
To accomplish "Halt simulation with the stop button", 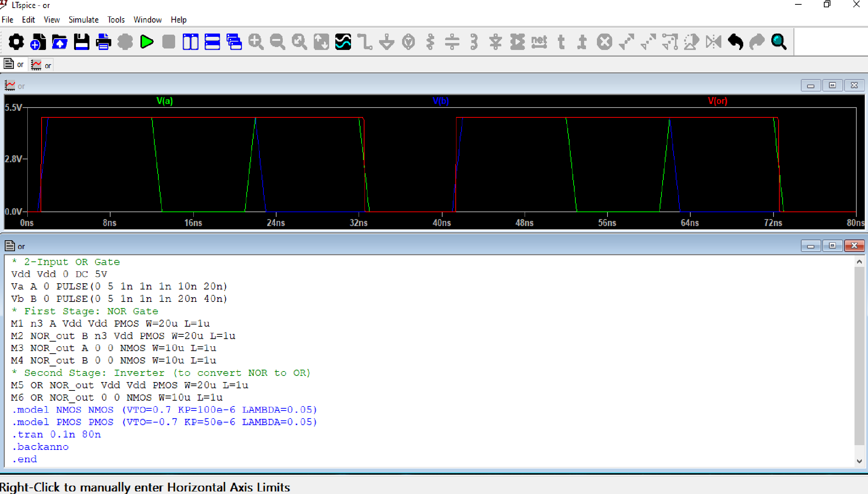I will click(x=169, y=42).
